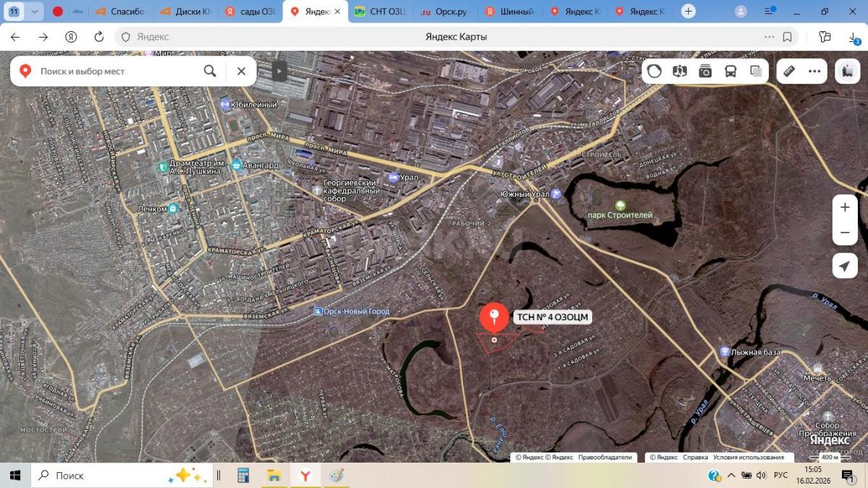Click the search magnifier icon
868x488 pixels.
point(210,71)
